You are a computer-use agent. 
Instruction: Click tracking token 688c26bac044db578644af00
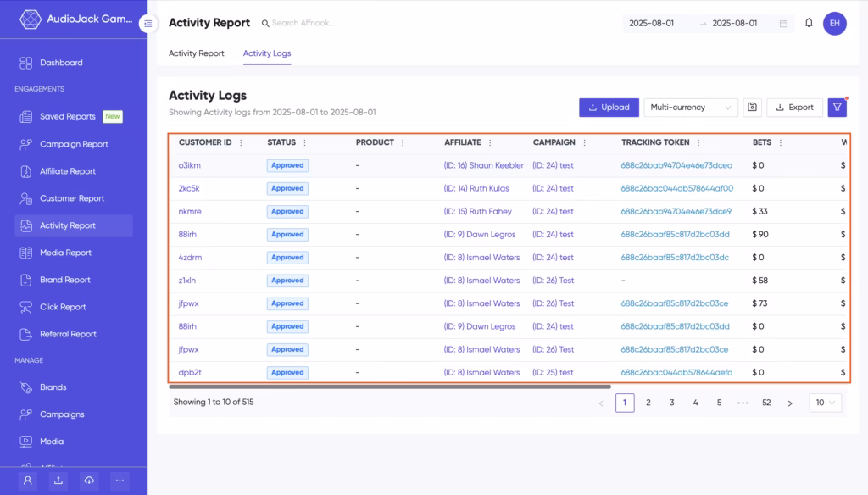point(676,188)
